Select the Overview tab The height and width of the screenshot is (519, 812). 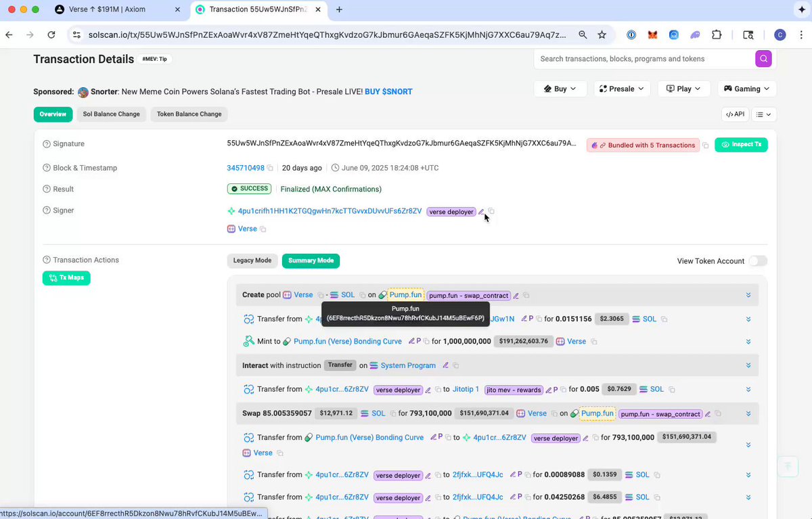53,114
